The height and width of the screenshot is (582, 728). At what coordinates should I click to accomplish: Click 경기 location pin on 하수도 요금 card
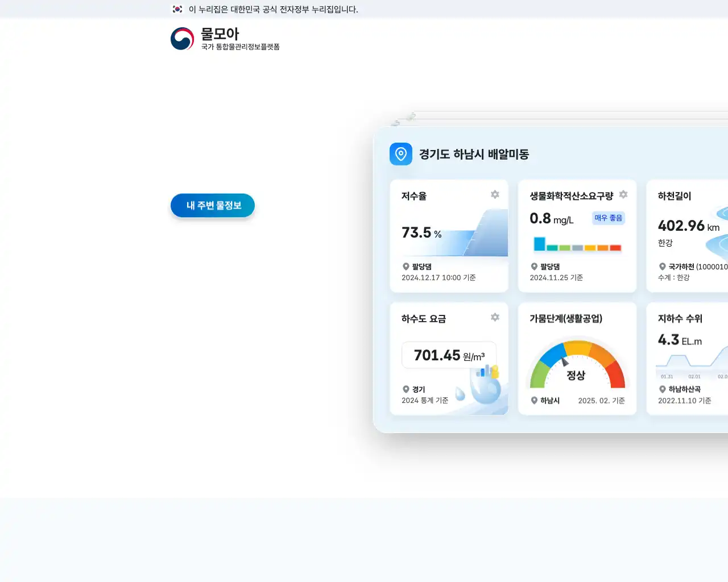(x=406, y=389)
